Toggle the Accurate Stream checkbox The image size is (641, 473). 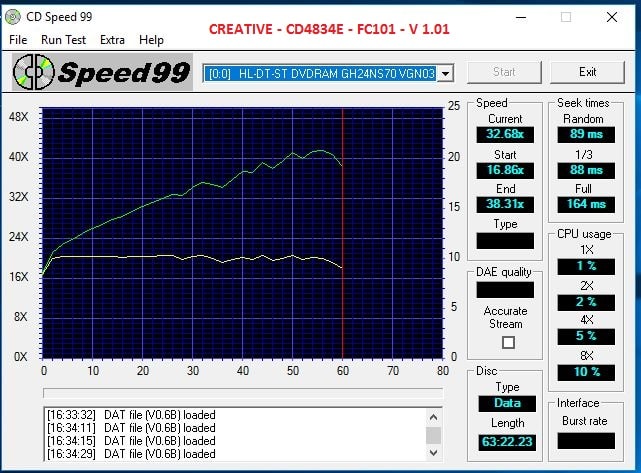pyautogui.click(x=508, y=342)
